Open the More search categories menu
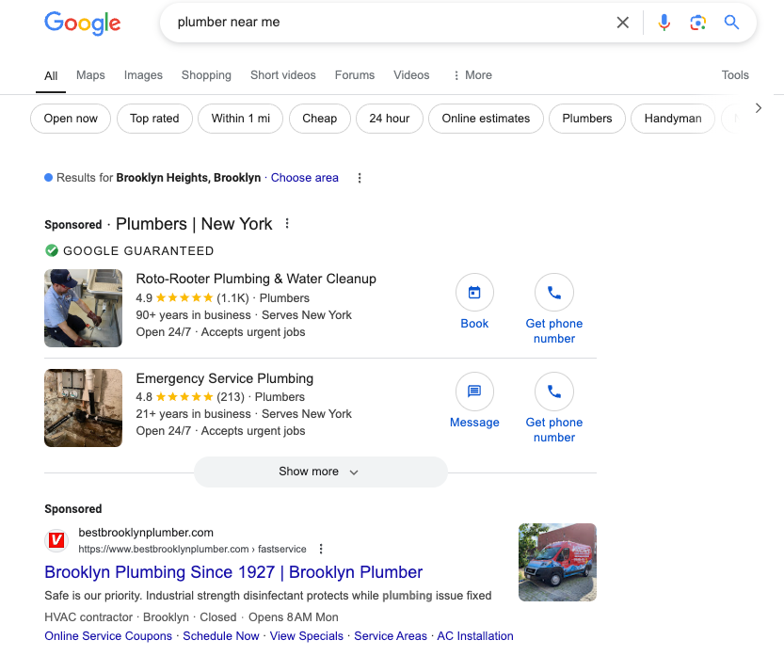 (x=472, y=75)
